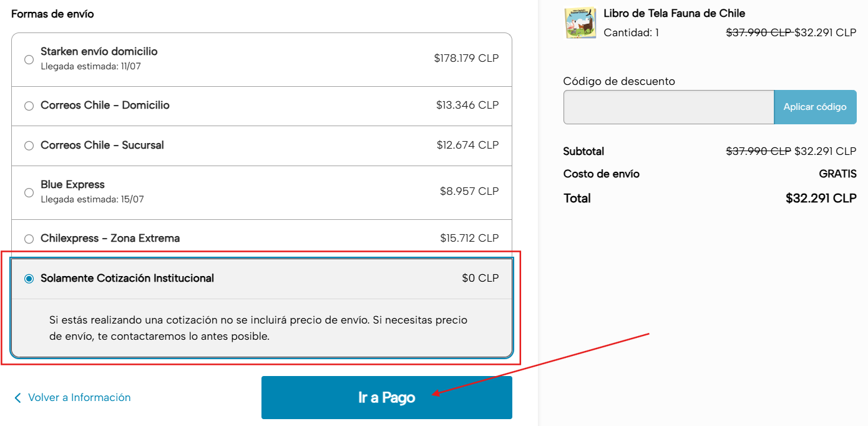The height and width of the screenshot is (426, 868).
Task: Click the Subtotal row in order summary
Action: [x=583, y=151]
